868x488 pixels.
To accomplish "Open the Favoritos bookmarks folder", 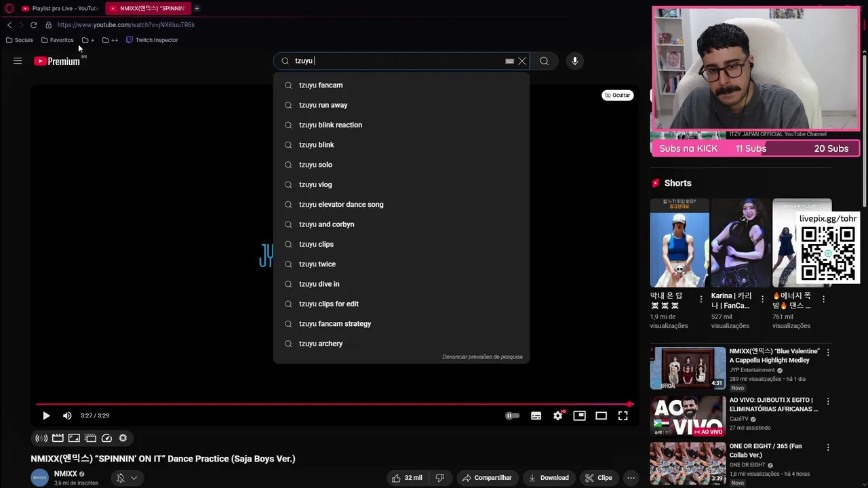I will (x=58, y=40).
